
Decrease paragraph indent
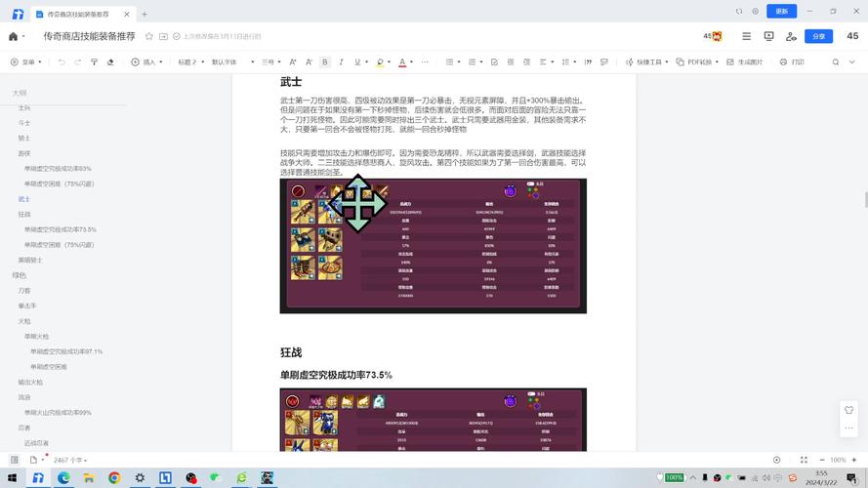click(x=511, y=61)
